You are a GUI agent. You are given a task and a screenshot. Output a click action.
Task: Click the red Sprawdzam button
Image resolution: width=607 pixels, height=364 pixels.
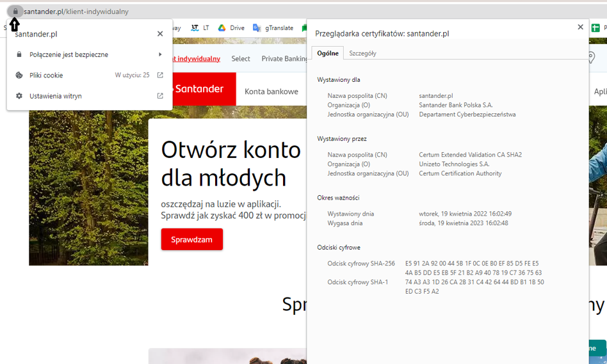coord(192,239)
